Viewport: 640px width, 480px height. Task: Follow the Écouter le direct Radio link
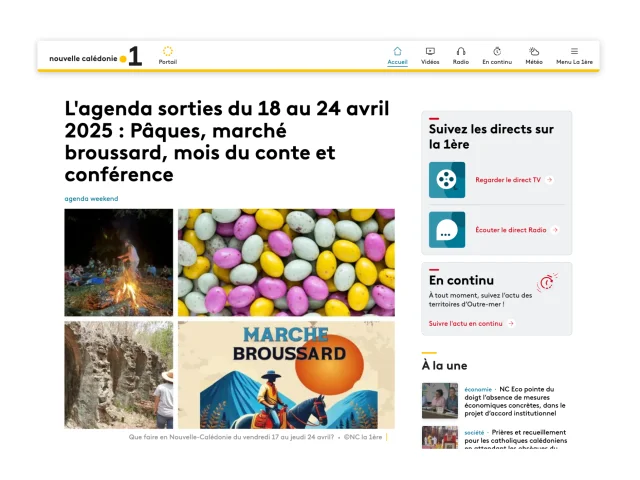coord(511,230)
